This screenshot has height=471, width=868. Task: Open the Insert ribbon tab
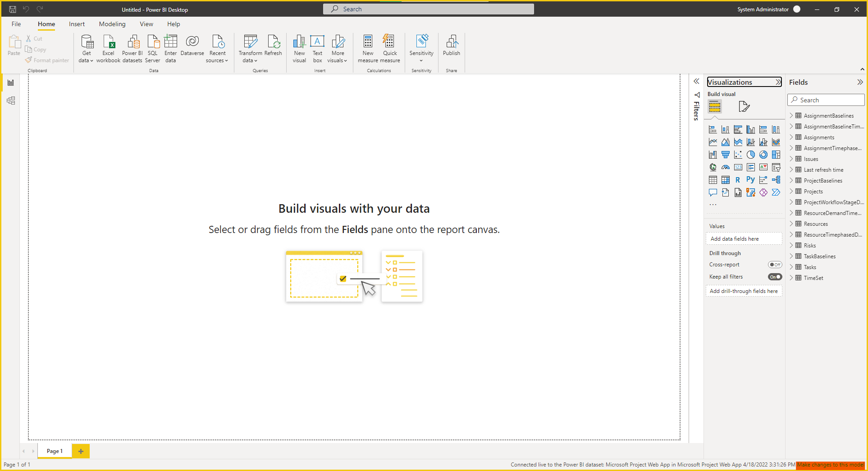pos(77,24)
